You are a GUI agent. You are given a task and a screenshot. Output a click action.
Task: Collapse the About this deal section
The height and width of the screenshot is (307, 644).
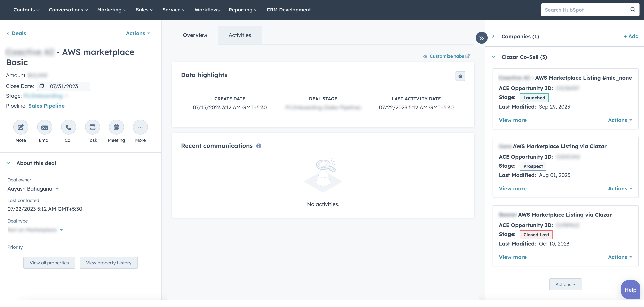pos(8,163)
